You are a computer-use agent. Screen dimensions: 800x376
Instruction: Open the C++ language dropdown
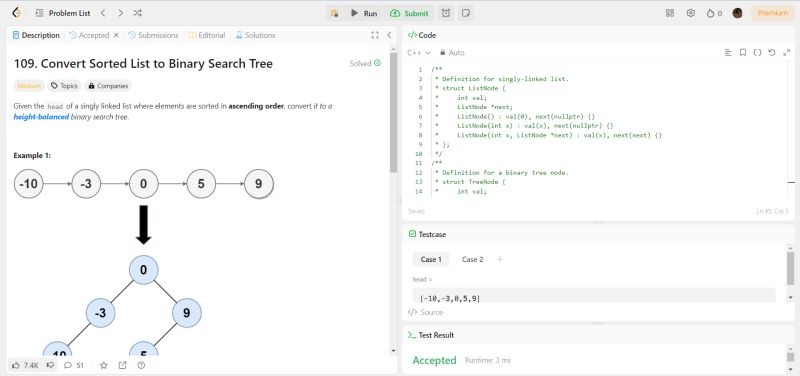(x=419, y=53)
